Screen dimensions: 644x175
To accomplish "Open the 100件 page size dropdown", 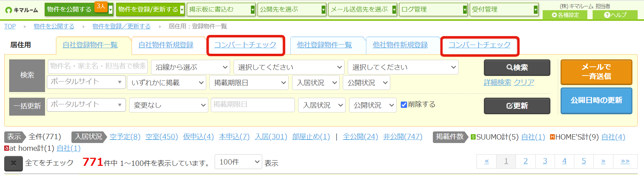I will [x=238, y=162].
